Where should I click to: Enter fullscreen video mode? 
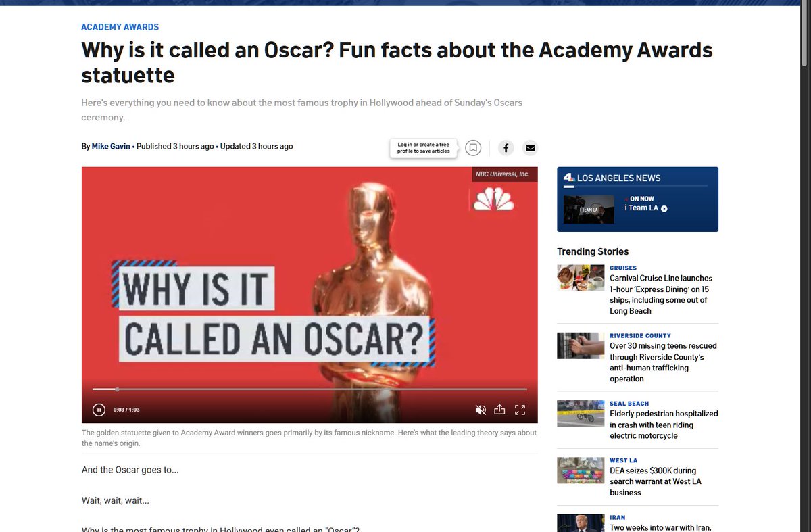(520, 410)
